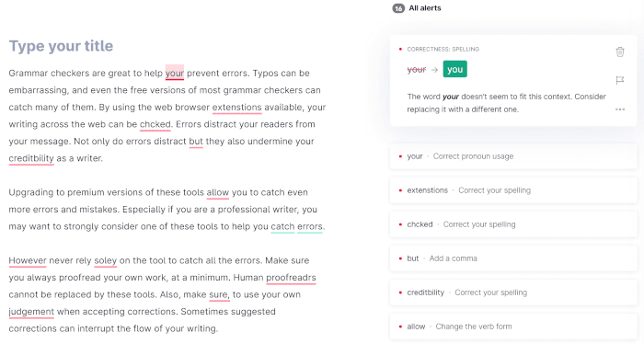Image resolution: width=644 pixels, height=344 pixels.
Task: Click the underlined word 'soley'
Action: pyautogui.click(x=105, y=260)
